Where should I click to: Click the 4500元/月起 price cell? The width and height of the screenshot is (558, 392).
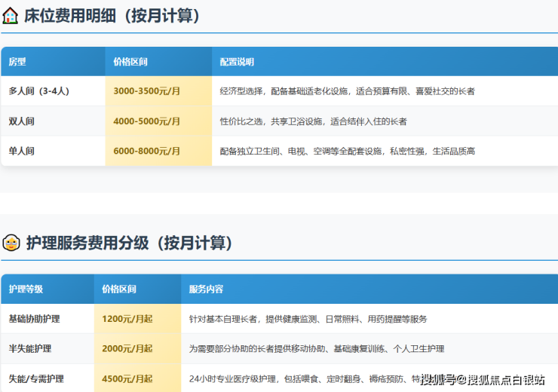[x=127, y=378]
